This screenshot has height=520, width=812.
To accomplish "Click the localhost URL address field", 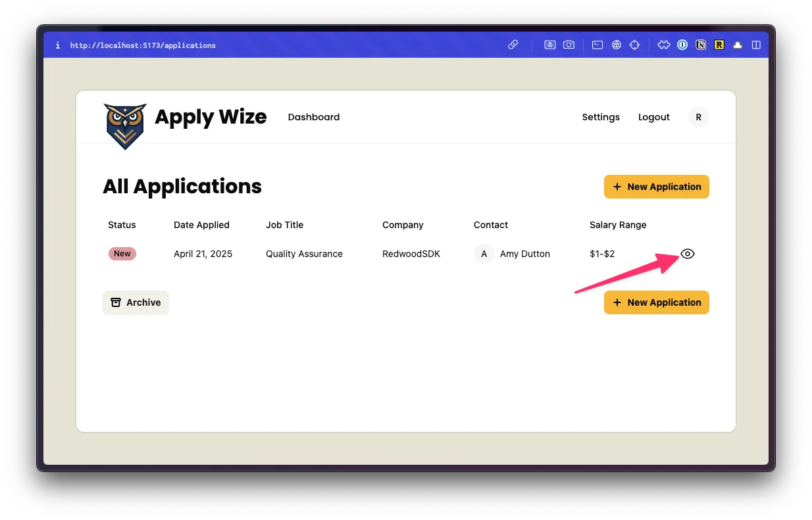I will click(143, 45).
